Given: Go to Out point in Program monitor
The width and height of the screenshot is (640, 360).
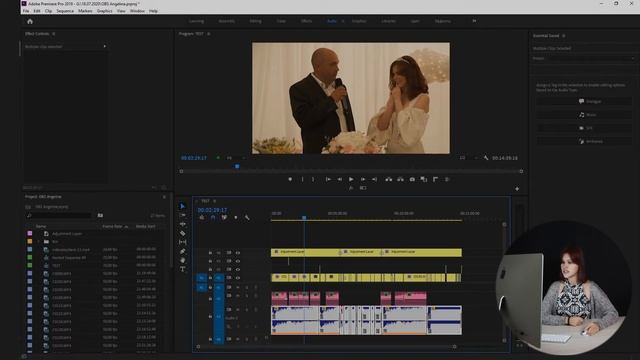Looking at the screenshot, I should 374,179.
